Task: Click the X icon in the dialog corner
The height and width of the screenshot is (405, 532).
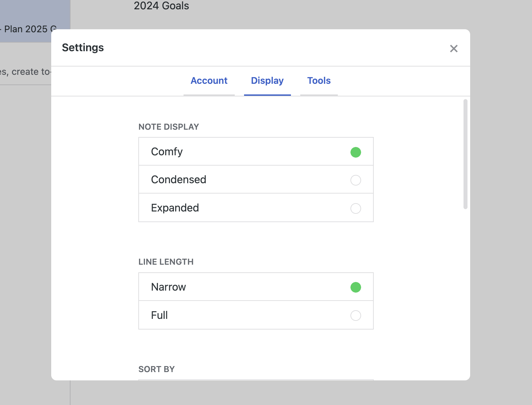Action: coord(454,49)
